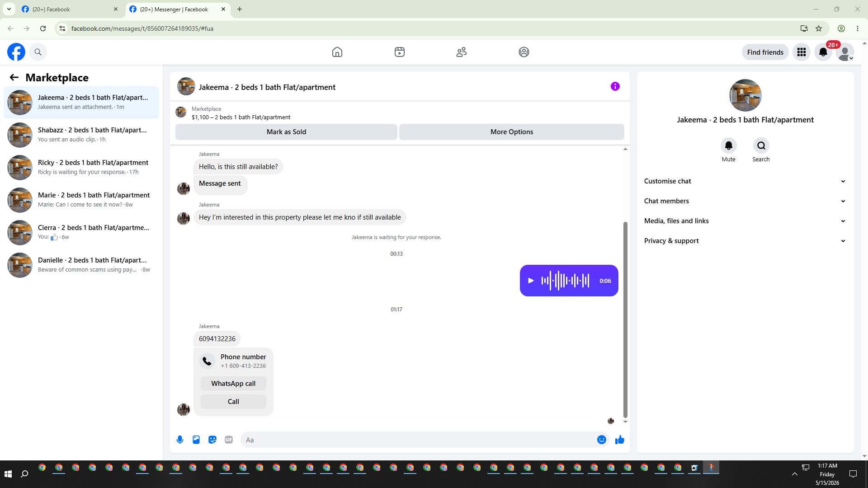
Task: Open the Friends icon in top navigation
Action: click(x=462, y=52)
